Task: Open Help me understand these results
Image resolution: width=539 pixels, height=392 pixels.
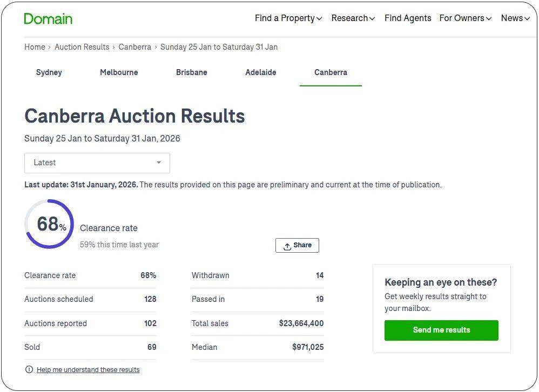Action: point(88,370)
